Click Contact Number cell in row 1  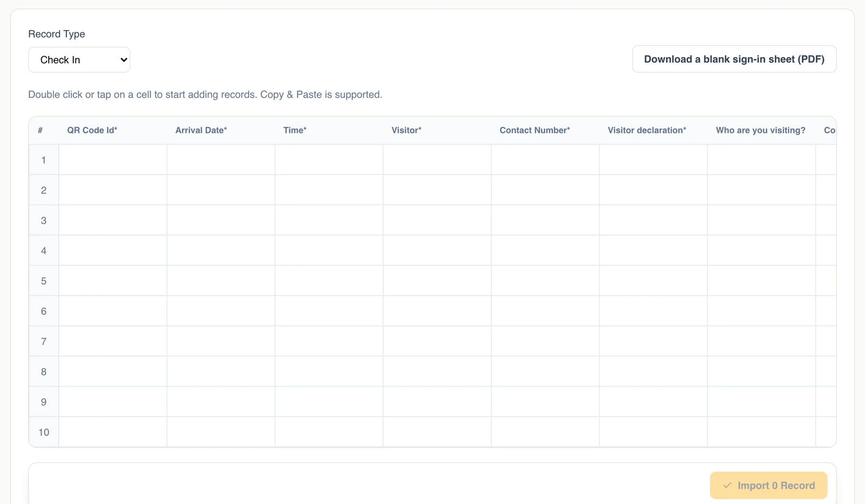pos(545,160)
